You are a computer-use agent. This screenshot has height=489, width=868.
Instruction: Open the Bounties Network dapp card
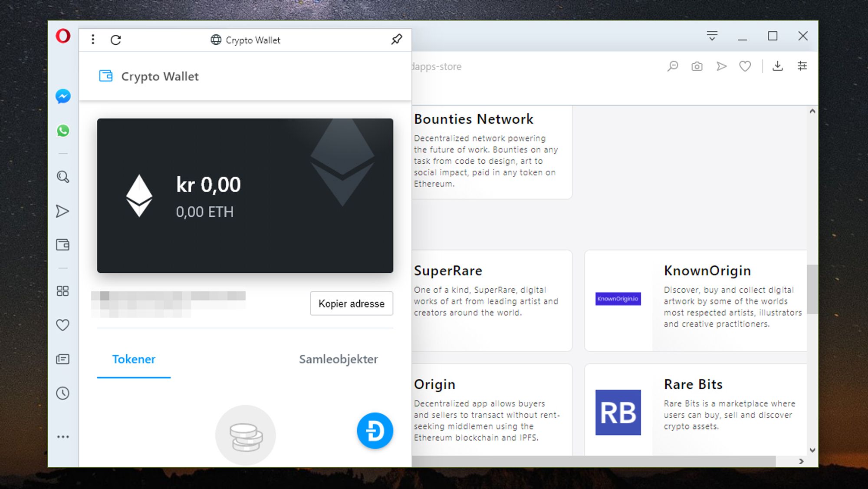coord(492,152)
